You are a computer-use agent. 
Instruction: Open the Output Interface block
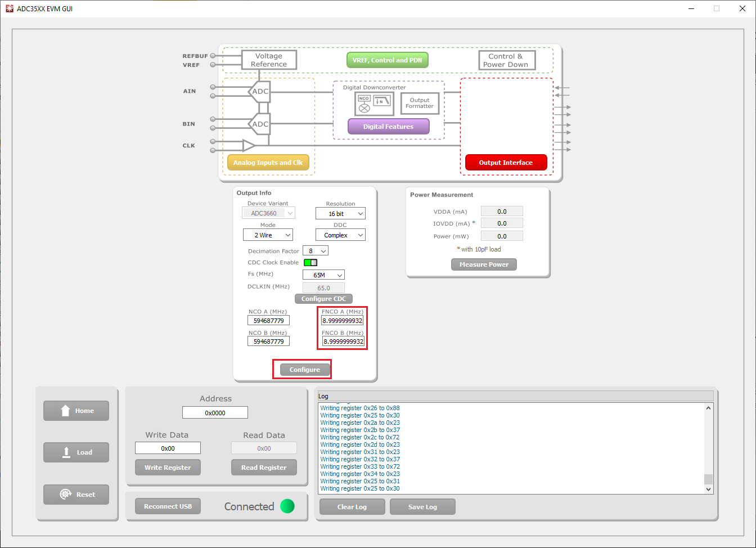pos(506,162)
